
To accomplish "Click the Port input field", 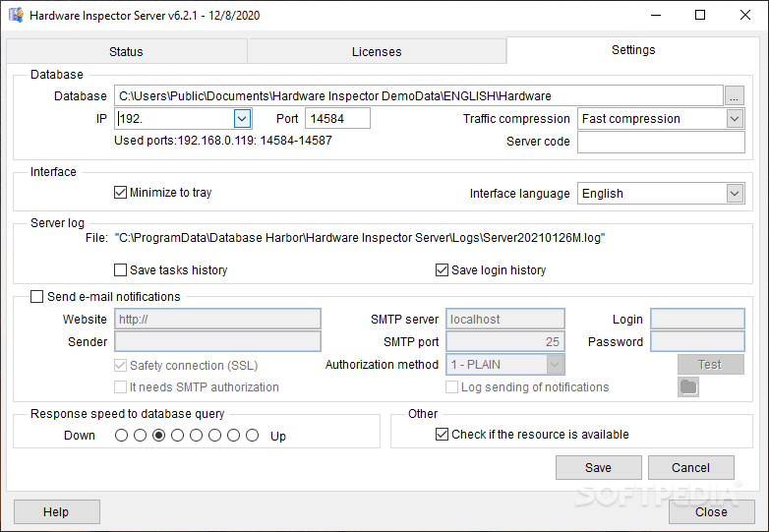I will point(338,119).
